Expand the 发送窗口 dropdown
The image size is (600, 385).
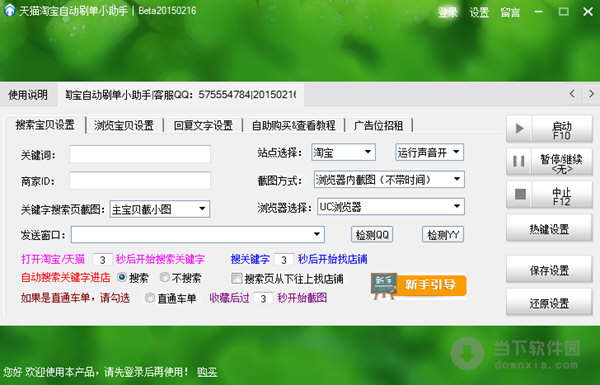coord(197,234)
